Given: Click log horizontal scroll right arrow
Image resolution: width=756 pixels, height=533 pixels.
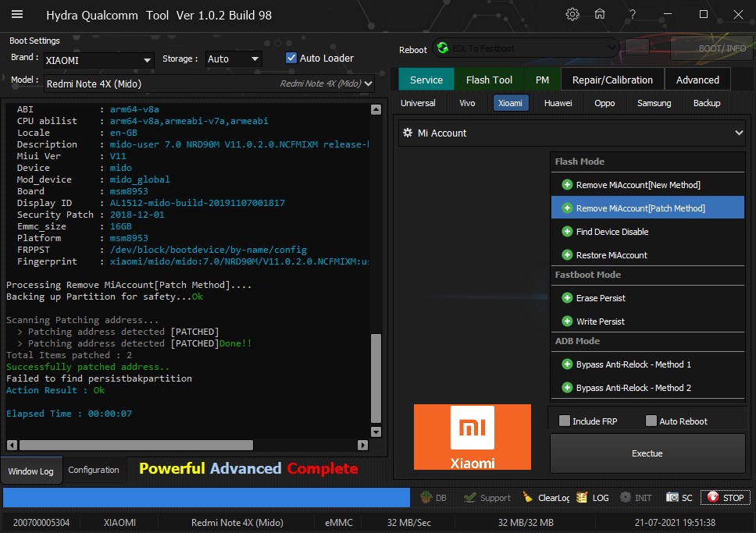Looking at the screenshot, I should [363, 446].
